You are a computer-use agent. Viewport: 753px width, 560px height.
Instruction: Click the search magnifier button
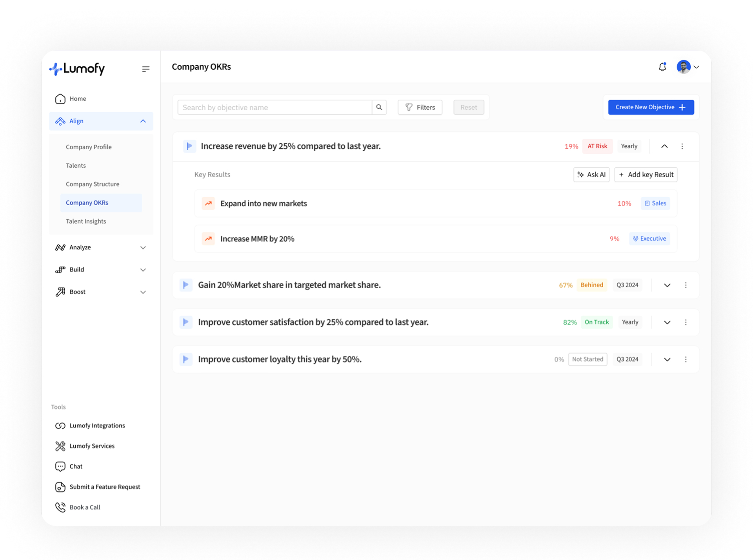[379, 107]
